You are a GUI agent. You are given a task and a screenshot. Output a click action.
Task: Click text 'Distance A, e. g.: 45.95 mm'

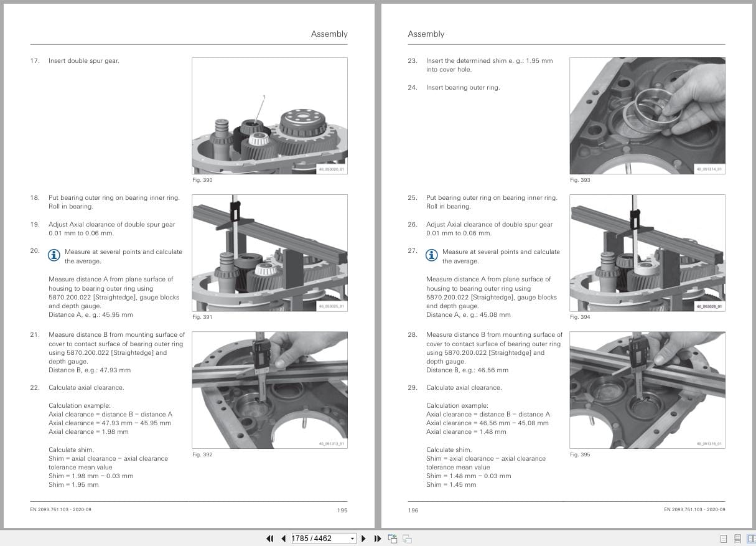click(x=91, y=314)
